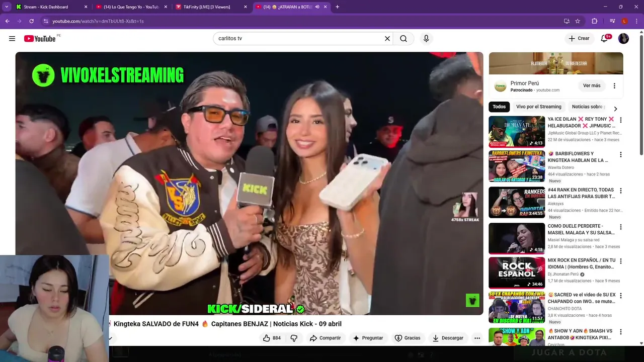This screenshot has width=644, height=362.
Task: Open the Chrome media control icon
Action: point(612,21)
